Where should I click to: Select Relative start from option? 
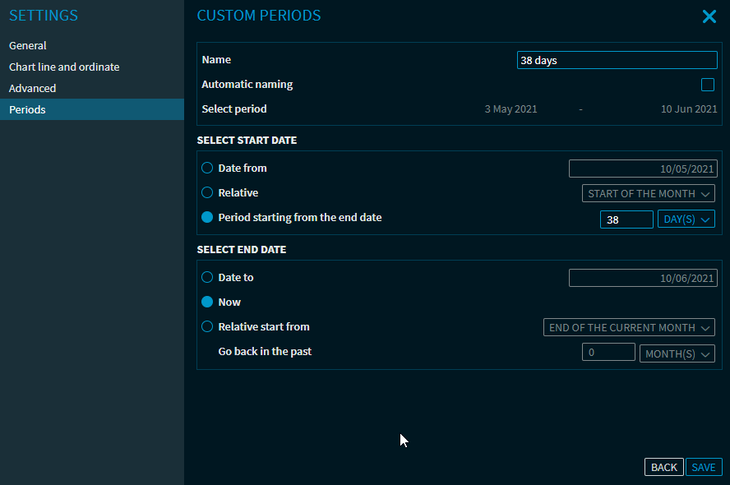click(x=207, y=327)
